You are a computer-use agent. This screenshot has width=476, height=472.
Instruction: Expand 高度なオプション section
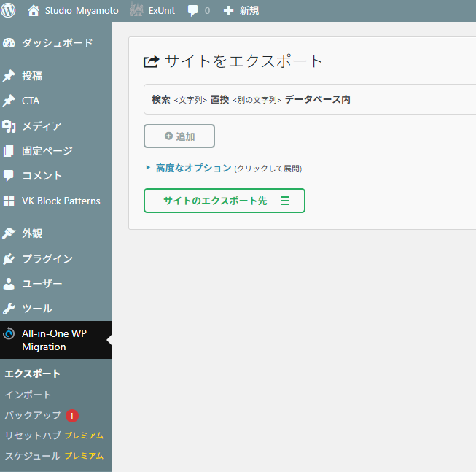pyautogui.click(x=193, y=168)
